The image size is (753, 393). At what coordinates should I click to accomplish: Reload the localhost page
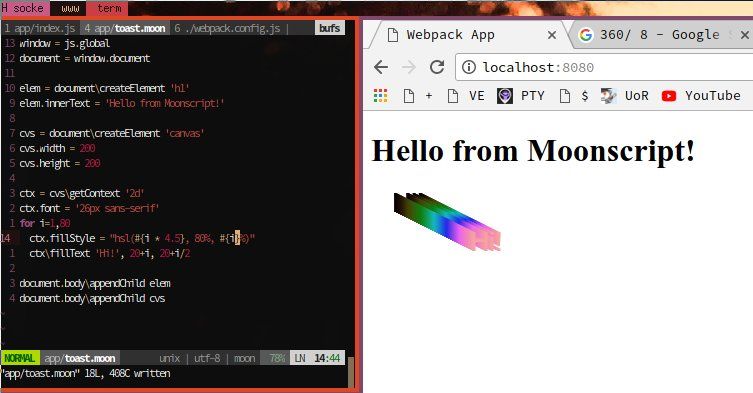tap(437, 67)
